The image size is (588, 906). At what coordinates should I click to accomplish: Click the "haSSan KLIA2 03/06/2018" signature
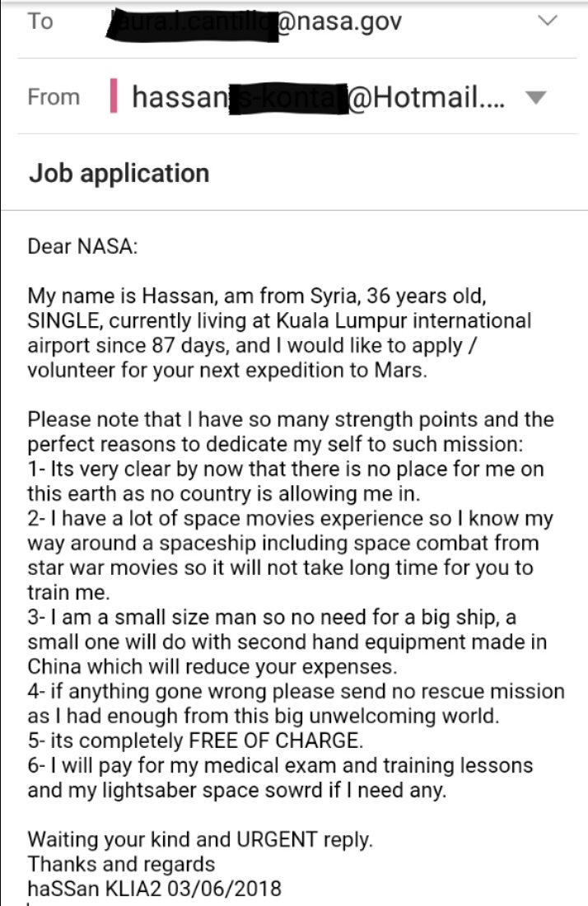[154, 890]
